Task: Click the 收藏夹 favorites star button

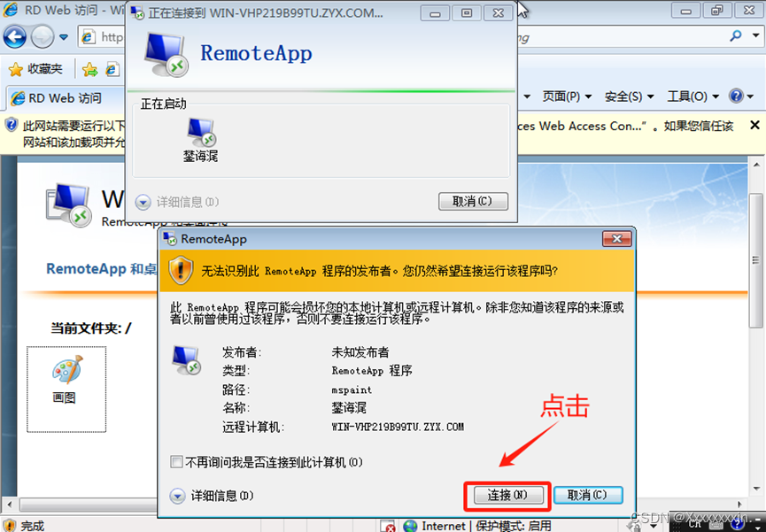Action: coord(35,69)
